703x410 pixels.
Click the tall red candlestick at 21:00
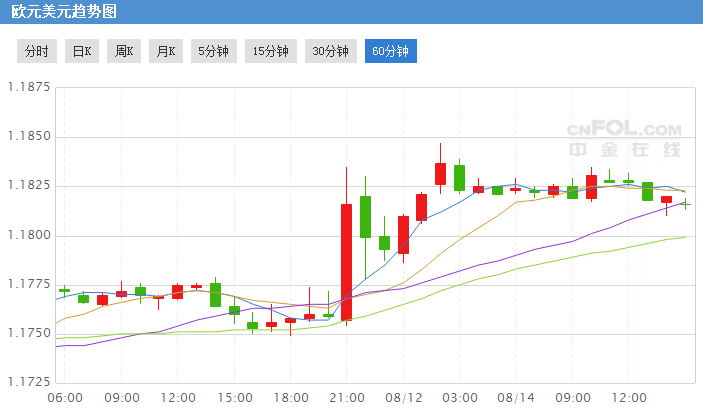tap(346, 262)
